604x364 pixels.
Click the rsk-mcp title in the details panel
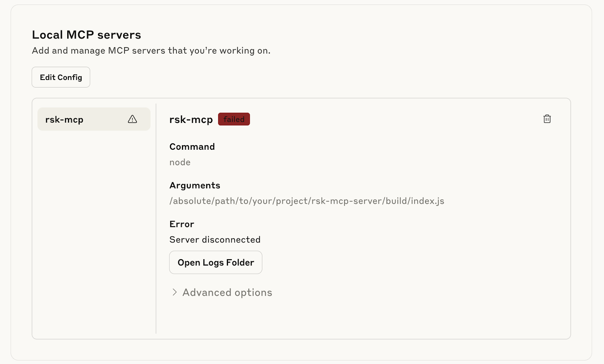pyautogui.click(x=191, y=120)
